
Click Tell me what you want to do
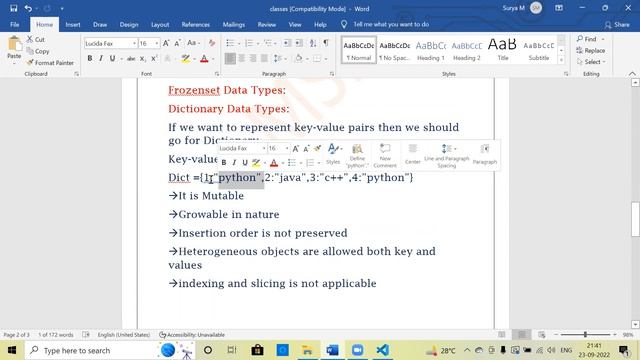[x=391, y=24]
